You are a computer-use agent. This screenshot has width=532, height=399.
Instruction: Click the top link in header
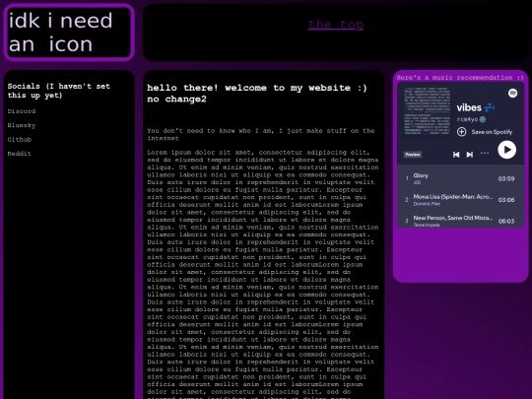pyautogui.click(x=336, y=25)
